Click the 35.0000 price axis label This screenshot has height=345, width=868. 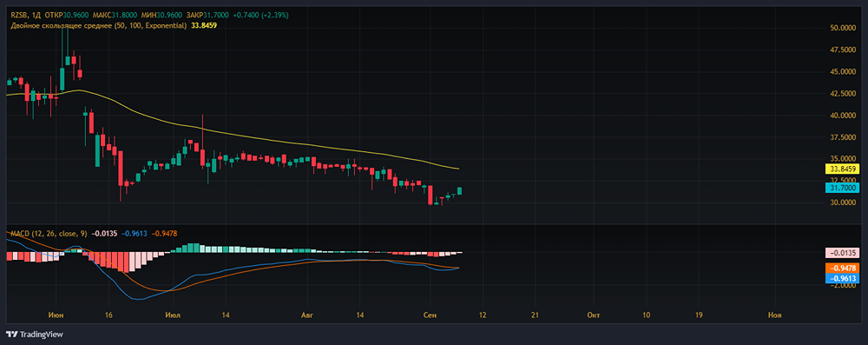(844, 159)
